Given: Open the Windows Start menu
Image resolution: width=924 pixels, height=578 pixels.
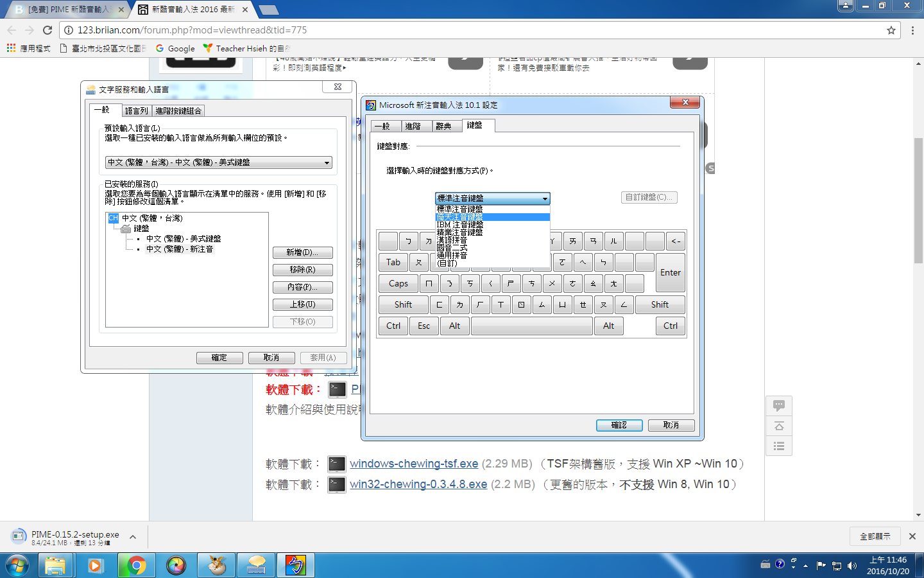Looking at the screenshot, I should [17, 565].
